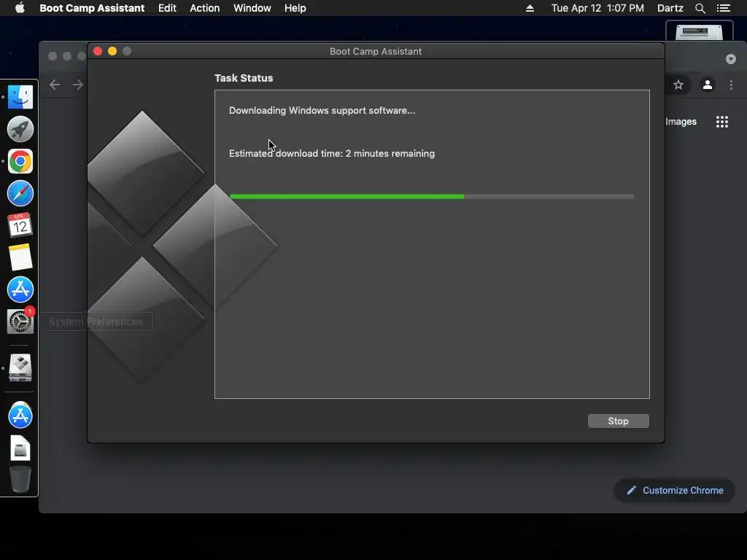Open Google apps grid in Chrome

pyautogui.click(x=721, y=122)
